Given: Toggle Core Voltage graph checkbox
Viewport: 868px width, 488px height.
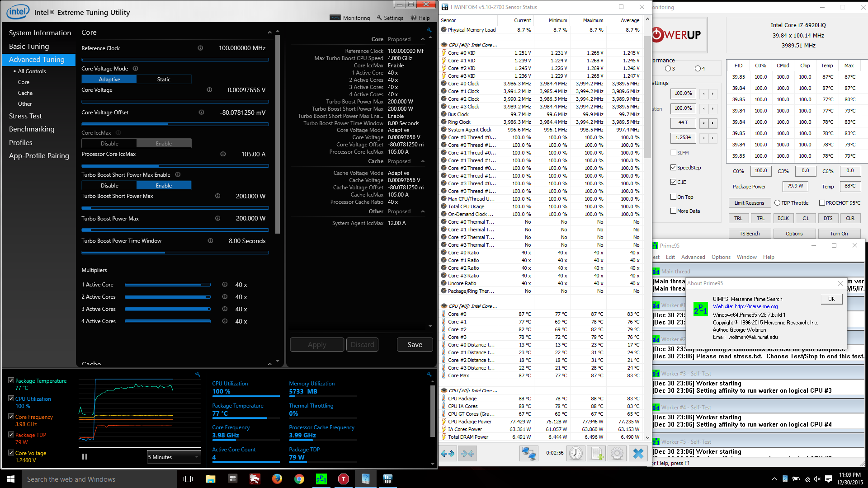Looking at the screenshot, I should pyautogui.click(x=11, y=453).
